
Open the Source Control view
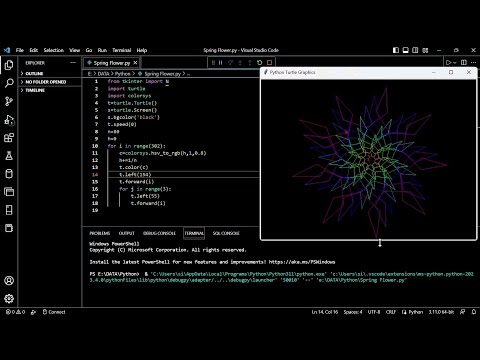click(9, 101)
